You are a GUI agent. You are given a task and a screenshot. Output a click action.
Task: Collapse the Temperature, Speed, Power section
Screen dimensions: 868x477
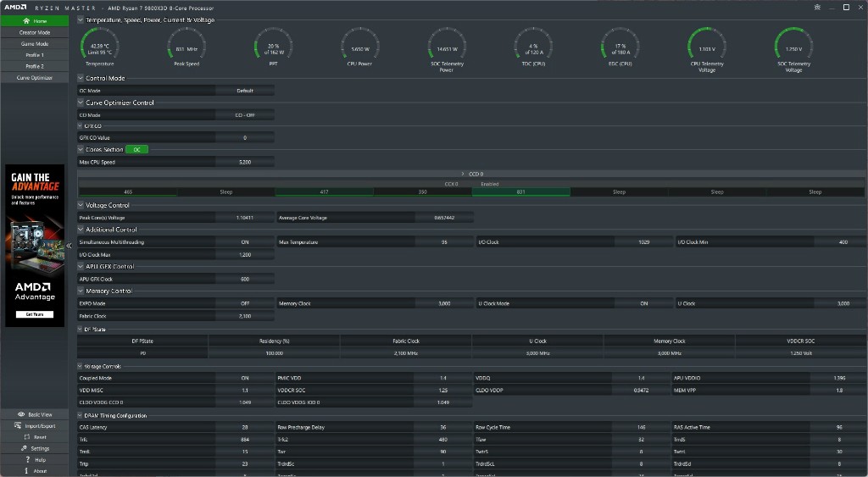tap(81, 19)
